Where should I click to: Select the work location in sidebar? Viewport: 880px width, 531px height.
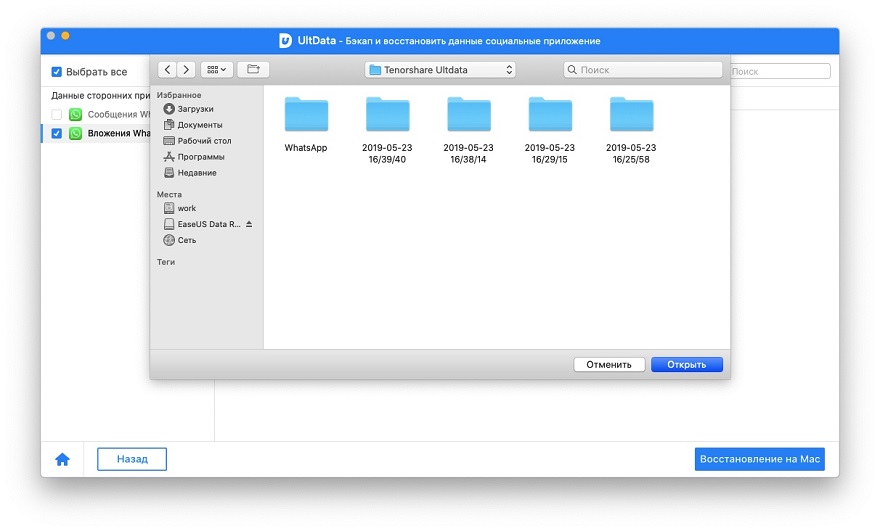(180, 208)
